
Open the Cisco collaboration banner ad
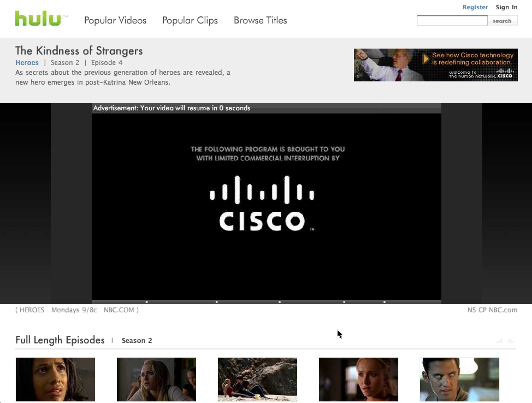tap(436, 65)
